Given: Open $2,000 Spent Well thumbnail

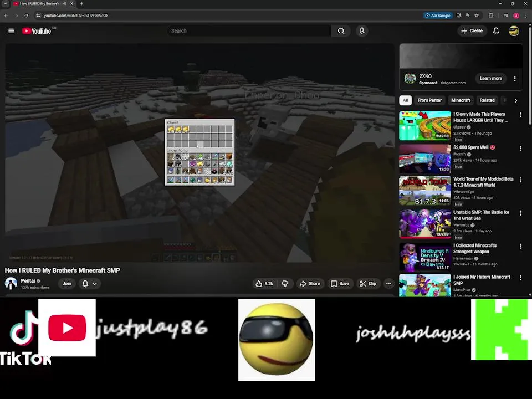Looking at the screenshot, I should coord(425,159).
